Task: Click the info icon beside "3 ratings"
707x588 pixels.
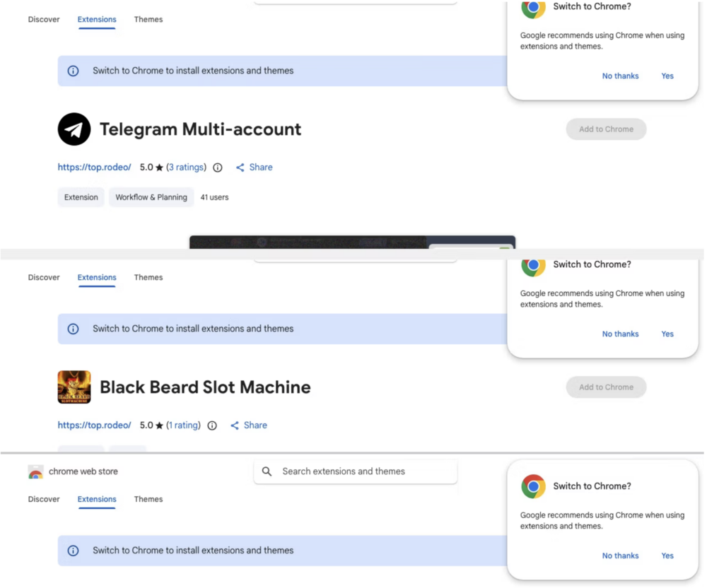Action: [x=218, y=167]
